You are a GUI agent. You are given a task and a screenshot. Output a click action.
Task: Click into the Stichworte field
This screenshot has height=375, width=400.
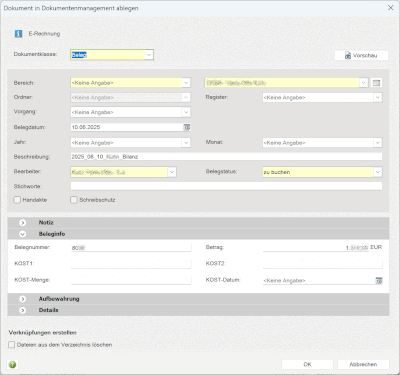click(226, 186)
